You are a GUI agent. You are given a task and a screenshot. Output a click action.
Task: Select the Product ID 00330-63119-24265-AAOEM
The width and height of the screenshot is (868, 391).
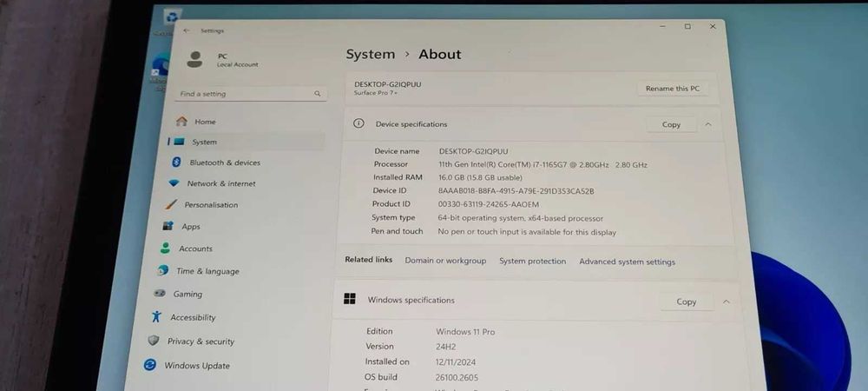tap(488, 204)
